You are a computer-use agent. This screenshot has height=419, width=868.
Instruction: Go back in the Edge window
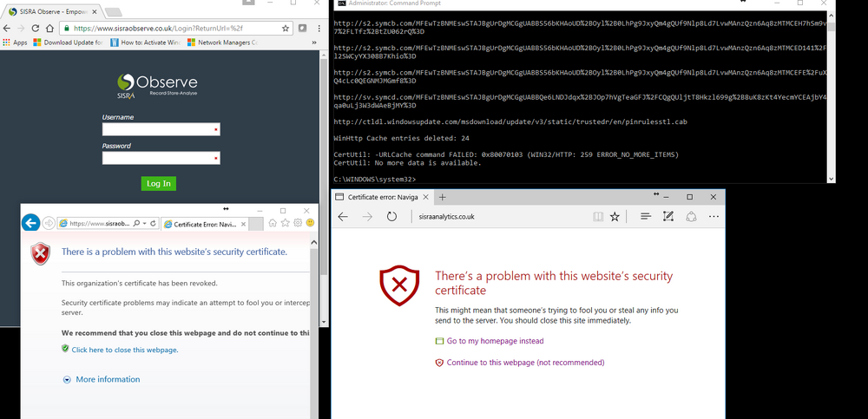click(343, 216)
